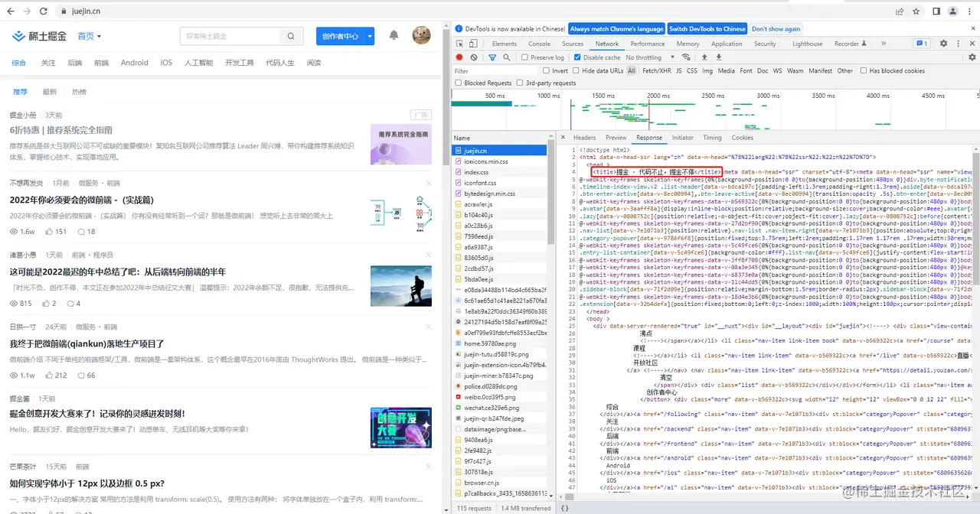Like the 微前端 qiankun article (212)
The image size is (980, 514).
[x=55, y=376]
